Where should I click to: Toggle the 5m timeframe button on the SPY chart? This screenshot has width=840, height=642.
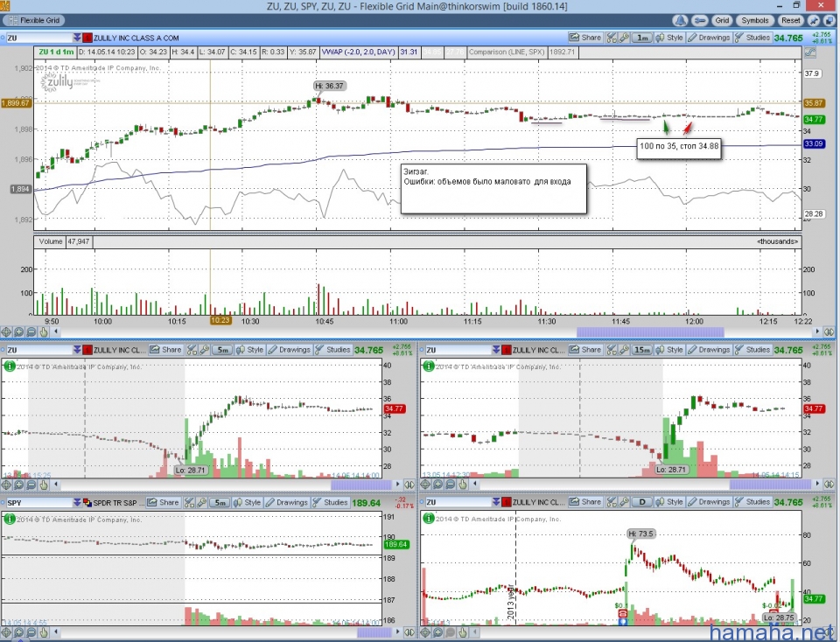pyautogui.click(x=220, y=502)
